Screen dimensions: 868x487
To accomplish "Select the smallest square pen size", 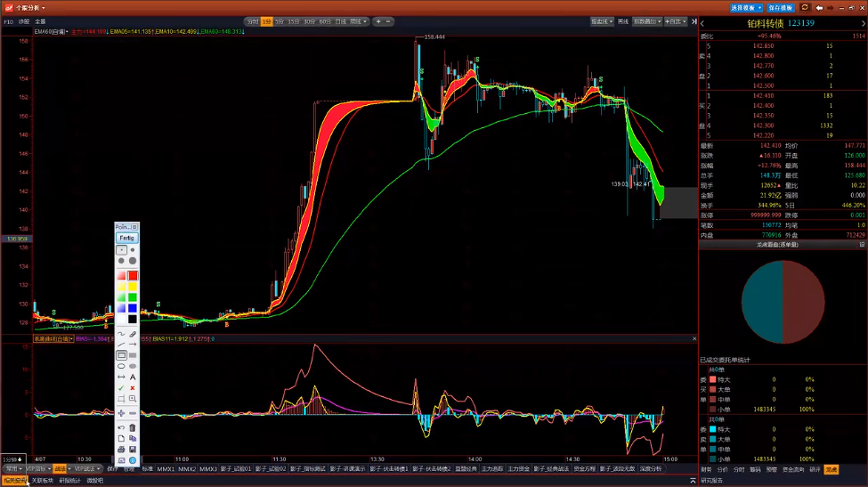I will 121,250.
